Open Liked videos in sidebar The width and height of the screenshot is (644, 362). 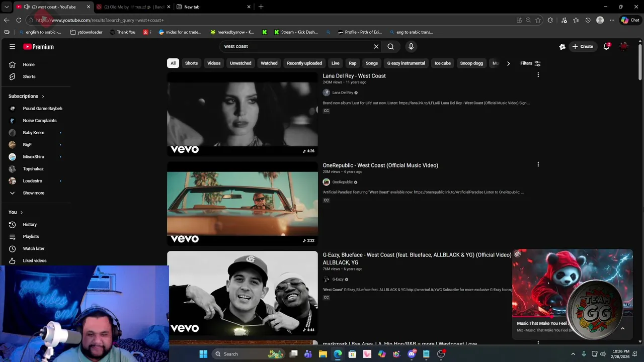pos(35,260)
